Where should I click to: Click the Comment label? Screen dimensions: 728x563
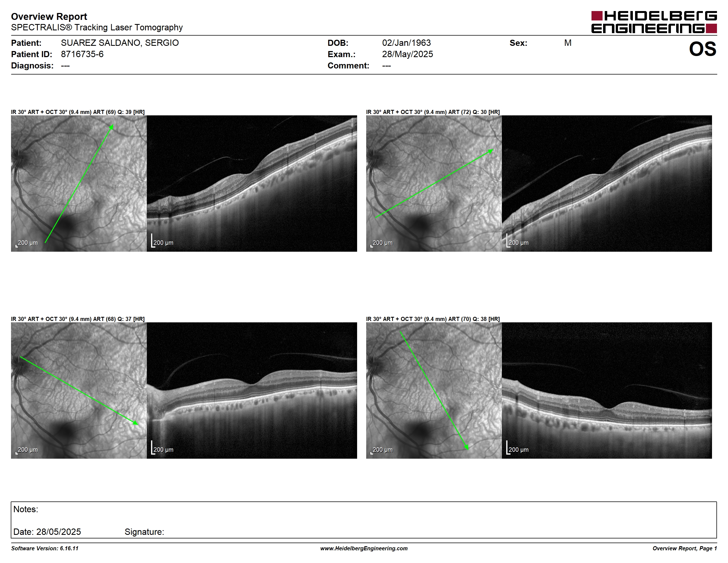click(x=348, y=65)
